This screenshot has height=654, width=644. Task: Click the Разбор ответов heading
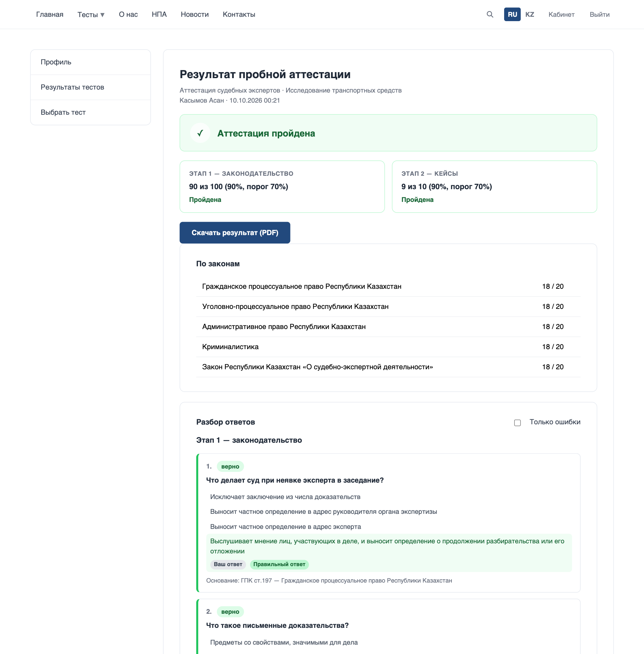(226, 422)
